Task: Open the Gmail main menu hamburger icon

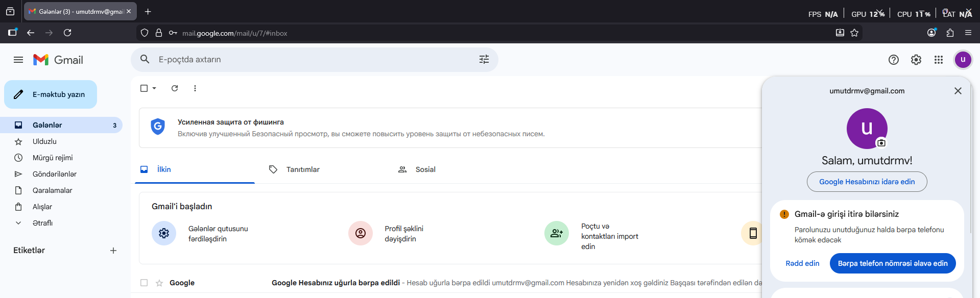Action: click(x=18, y=60)
